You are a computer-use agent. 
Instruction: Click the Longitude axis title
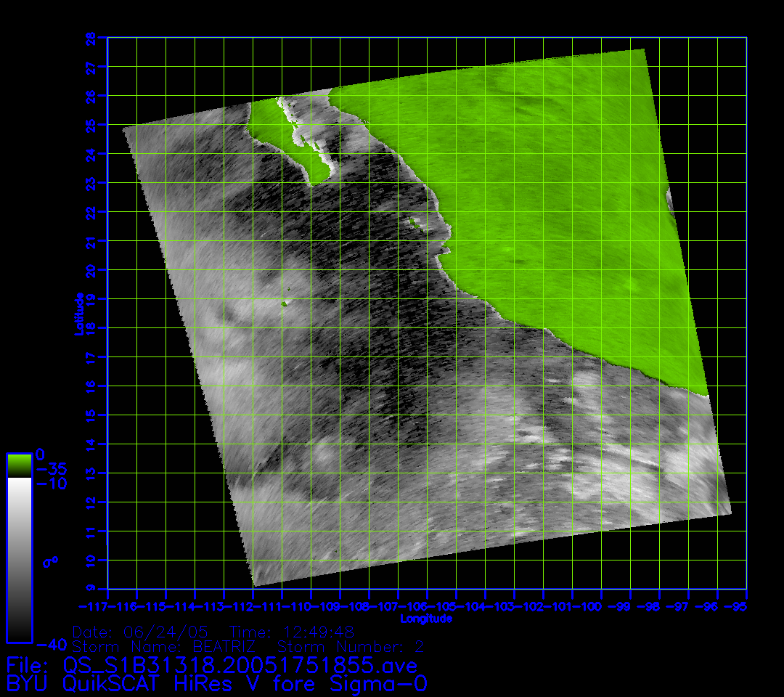[x=426, y=619]
